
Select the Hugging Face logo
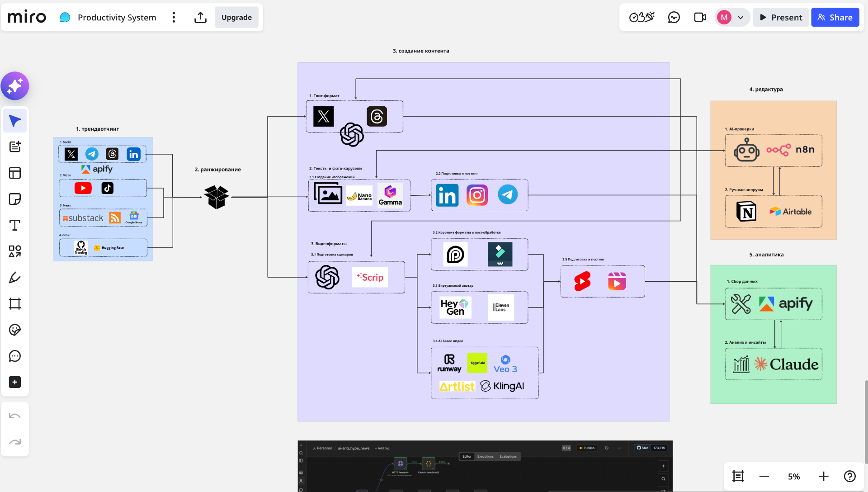[x=109, y=248]
